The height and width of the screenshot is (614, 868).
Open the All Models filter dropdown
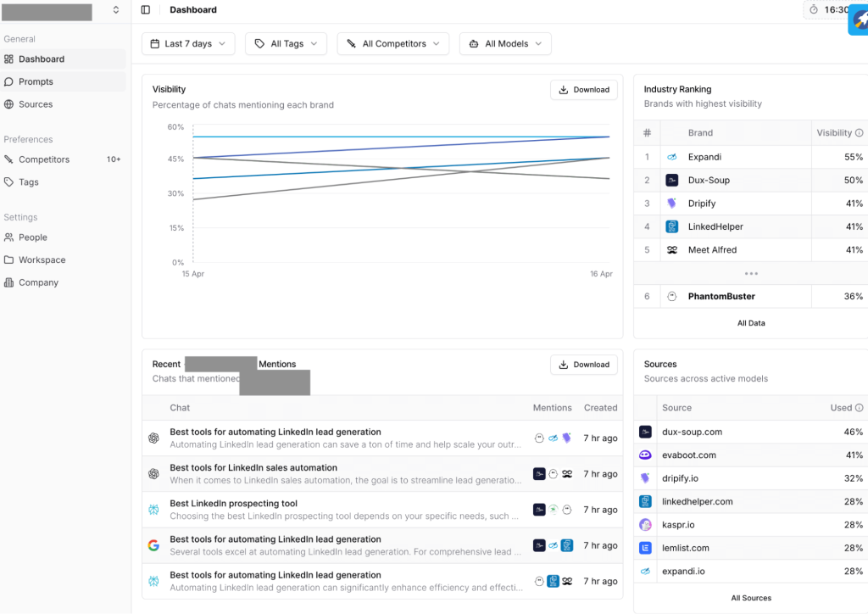click(x=505, y=44)
